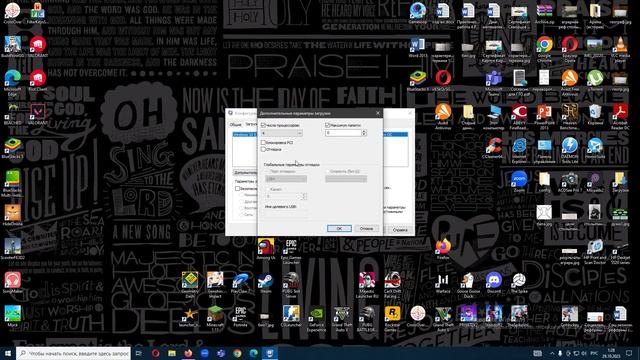Open Firefox from the taskbar

tap(188, 353)
